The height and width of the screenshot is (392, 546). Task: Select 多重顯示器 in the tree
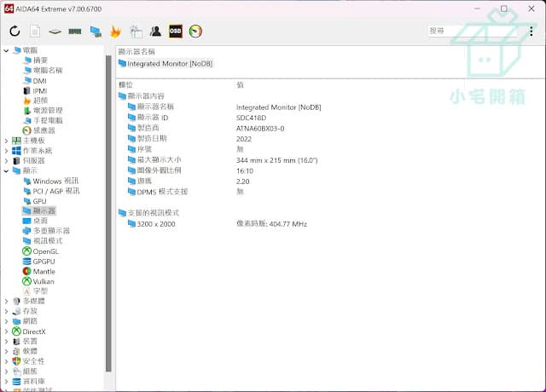pos(46,231)
